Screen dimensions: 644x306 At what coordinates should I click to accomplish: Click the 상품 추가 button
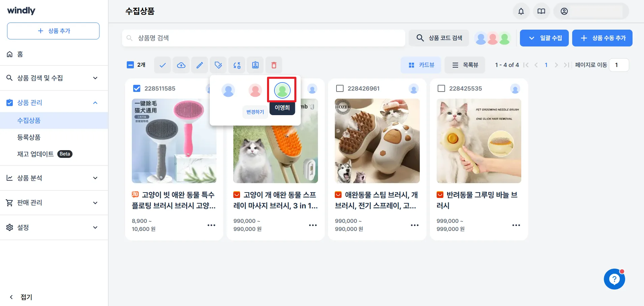coord(53,31)
